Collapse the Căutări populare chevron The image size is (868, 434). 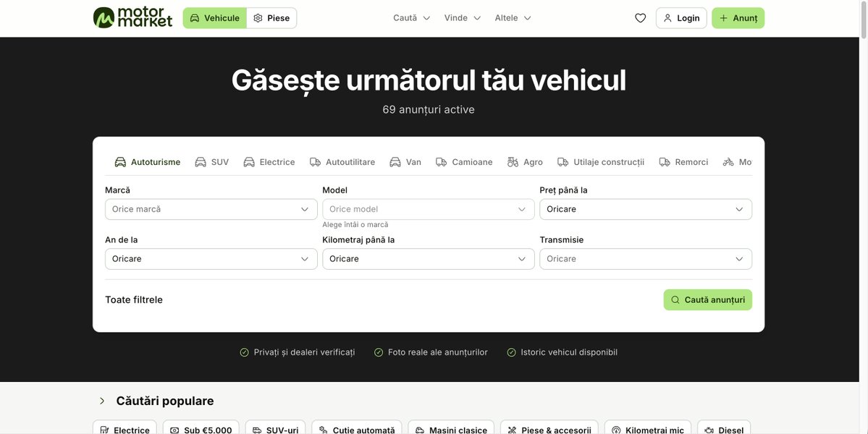[x=102, y=401]
